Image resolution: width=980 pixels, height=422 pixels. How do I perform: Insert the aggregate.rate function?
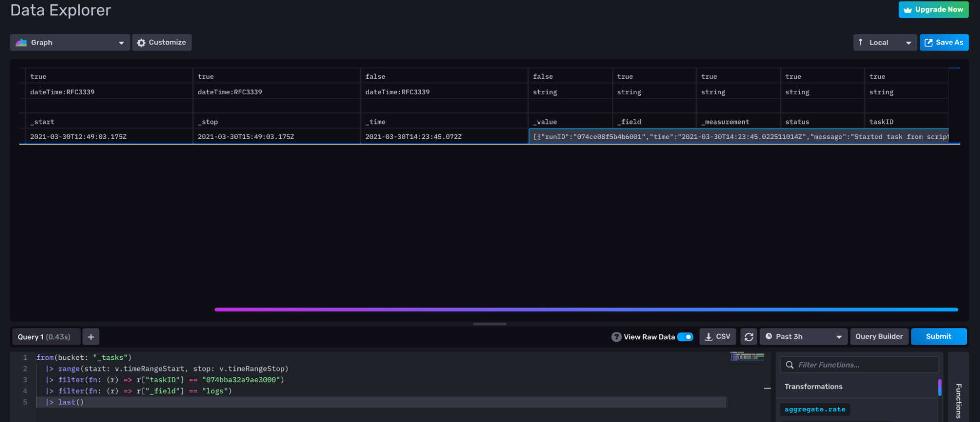pyautogui.click(x=815, y=409)
